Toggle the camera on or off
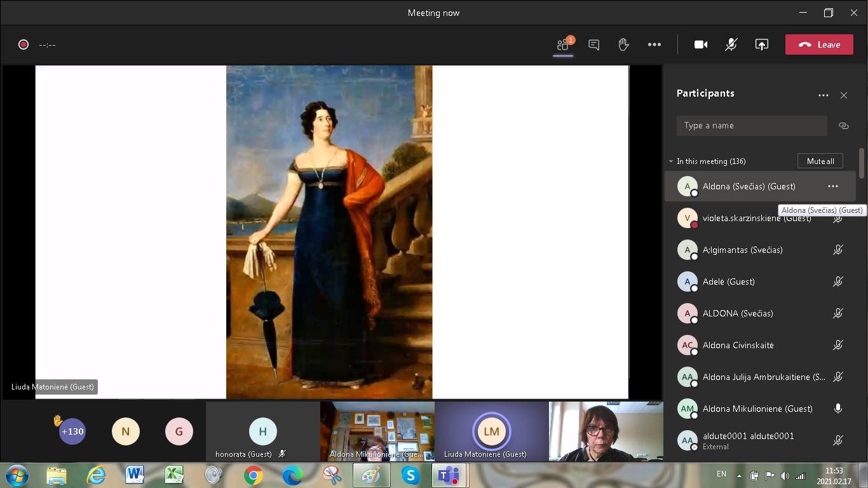Screen dimensions: 868x488 (x=701, y=44)
